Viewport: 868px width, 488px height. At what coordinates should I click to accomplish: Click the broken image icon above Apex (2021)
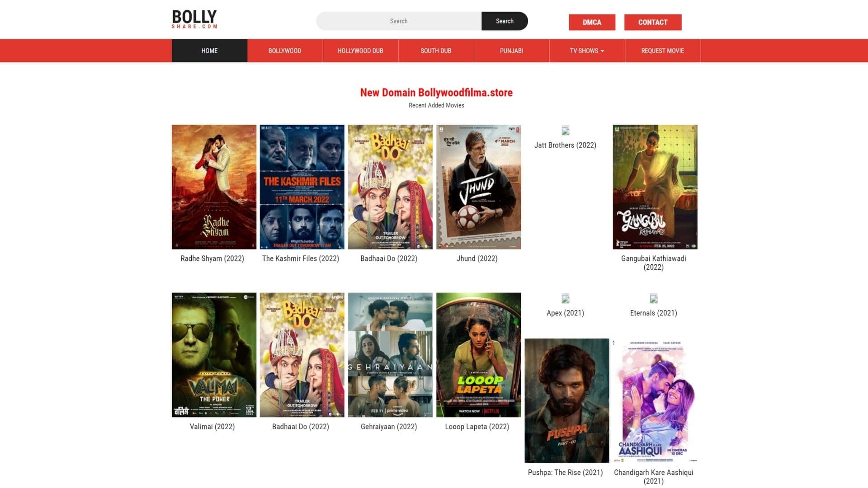tap(565, 299)
